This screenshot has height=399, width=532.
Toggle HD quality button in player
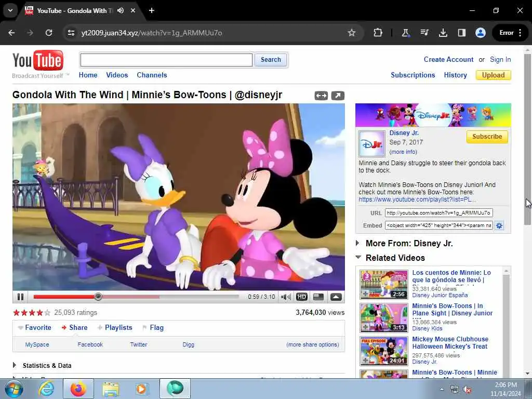click(302, 297)
